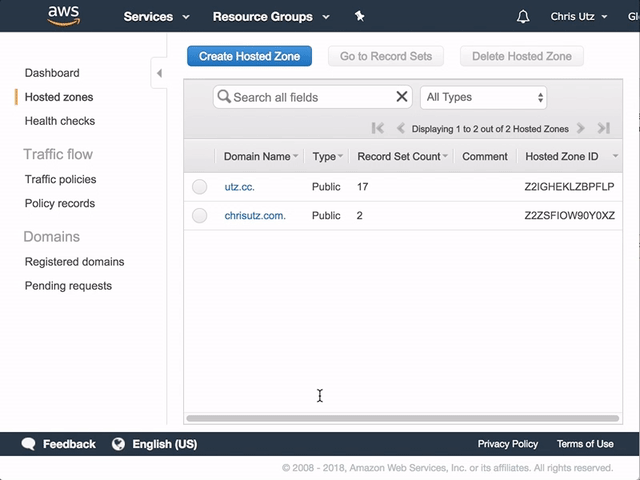
Task: Select the chrisutz.com. radio button
Action: tap(200, 215)
